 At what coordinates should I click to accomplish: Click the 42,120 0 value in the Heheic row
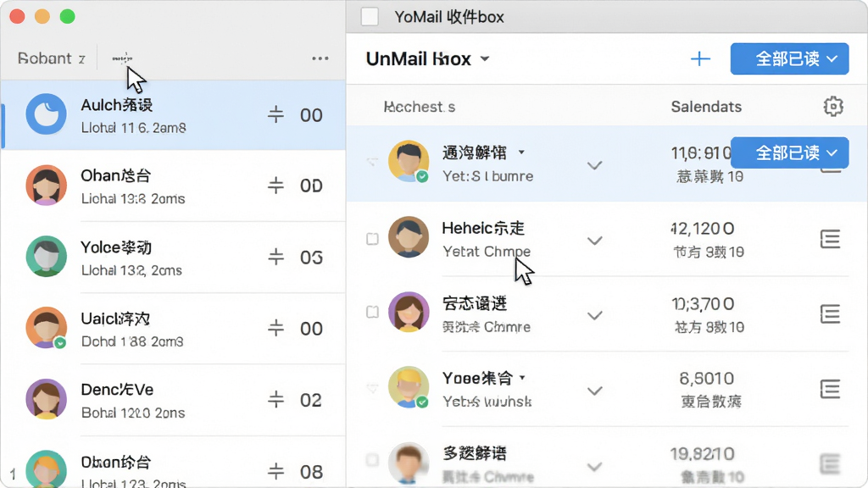(703, 229)
